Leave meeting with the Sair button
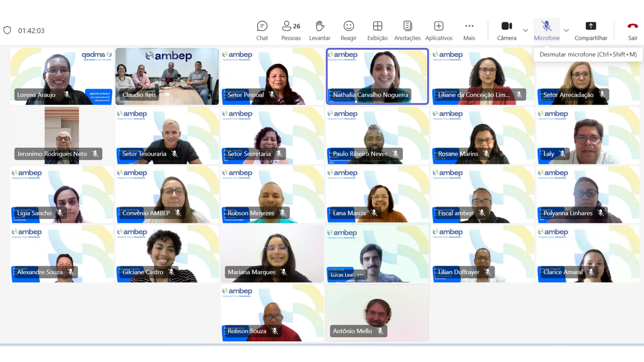Viewport: 644px width, 362px height. [633, 30]
